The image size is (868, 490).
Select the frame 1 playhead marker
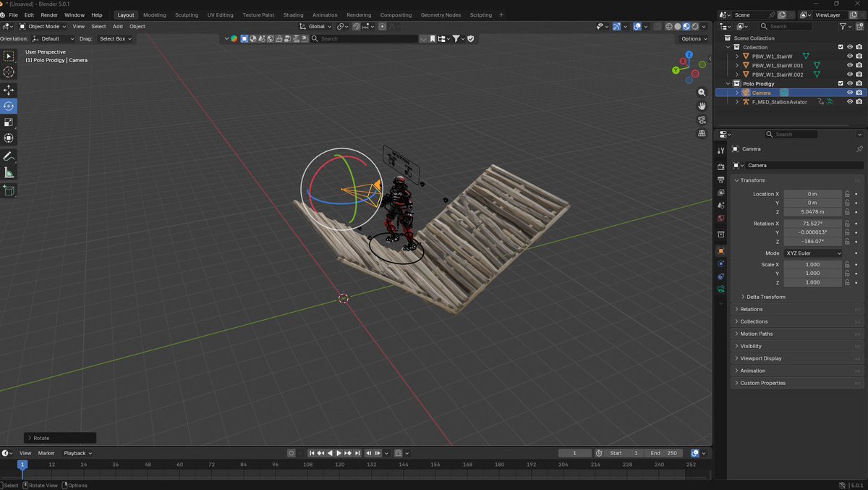tap(22, 464)
